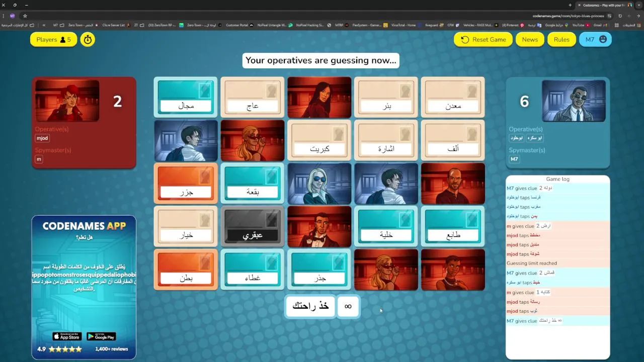
Task: Open the Cfx.re Server List bookmark
Action: coord(116,25)
